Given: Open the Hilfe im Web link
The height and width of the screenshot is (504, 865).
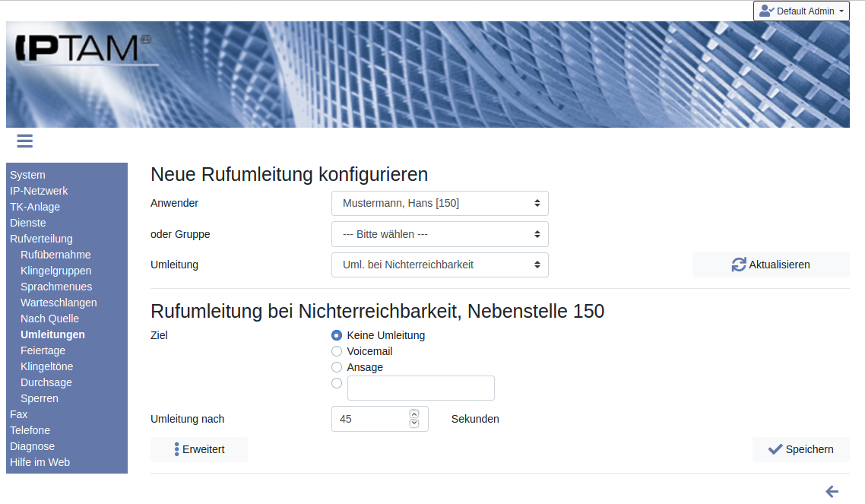Looking at the screenshot, I should coord(40,462).
